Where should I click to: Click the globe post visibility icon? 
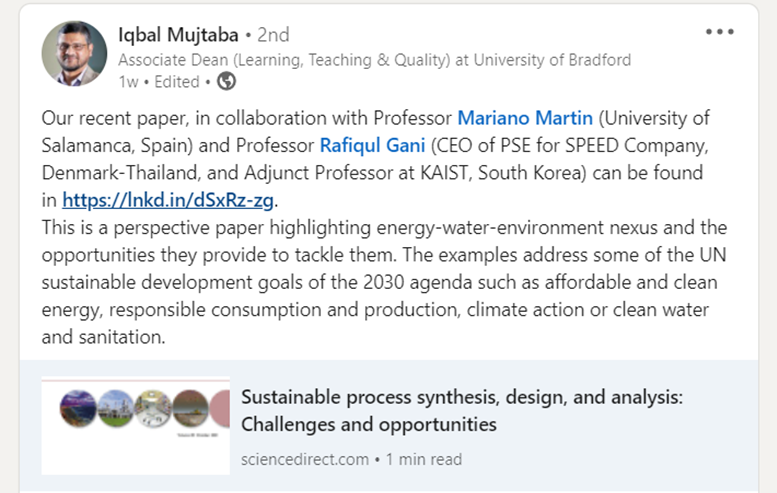(x=226, y=81)
